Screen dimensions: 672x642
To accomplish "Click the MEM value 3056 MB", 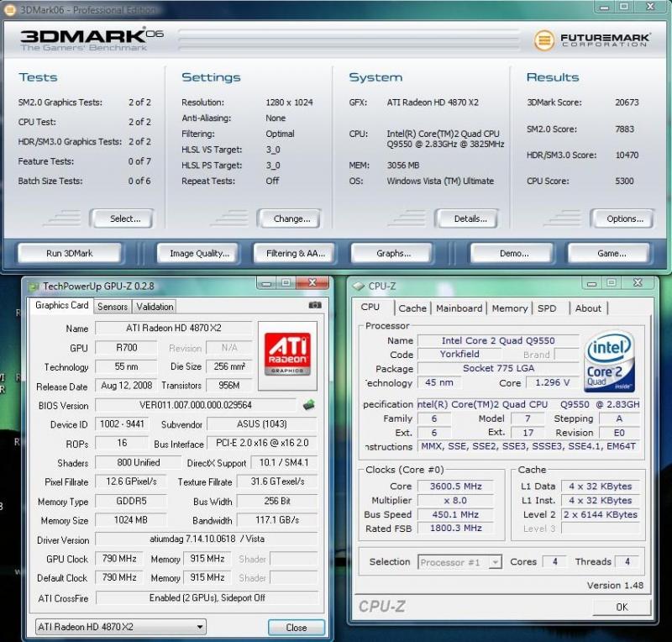I will point(403,165).
